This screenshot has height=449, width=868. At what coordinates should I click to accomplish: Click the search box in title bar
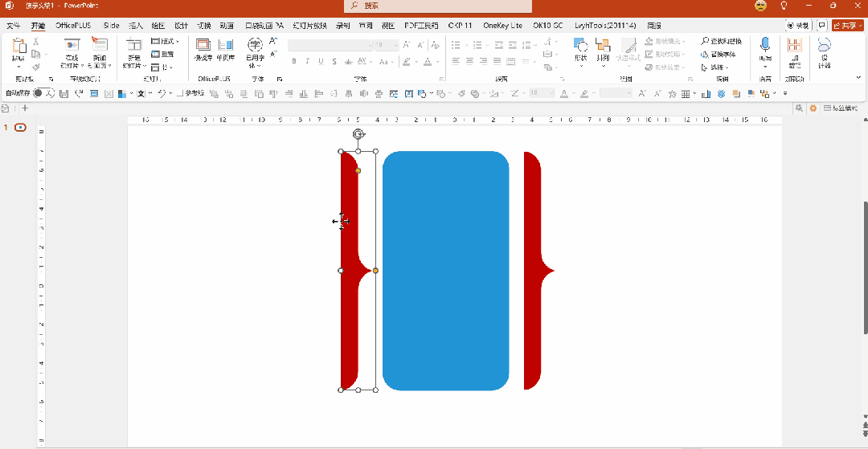click(x=438, y=6)
